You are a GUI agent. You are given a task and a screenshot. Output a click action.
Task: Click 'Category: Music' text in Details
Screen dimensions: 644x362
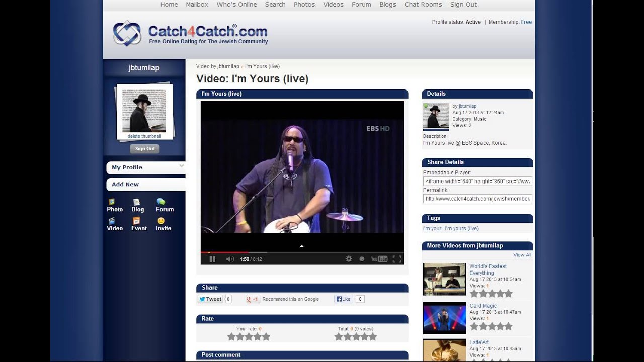[469, 119]
